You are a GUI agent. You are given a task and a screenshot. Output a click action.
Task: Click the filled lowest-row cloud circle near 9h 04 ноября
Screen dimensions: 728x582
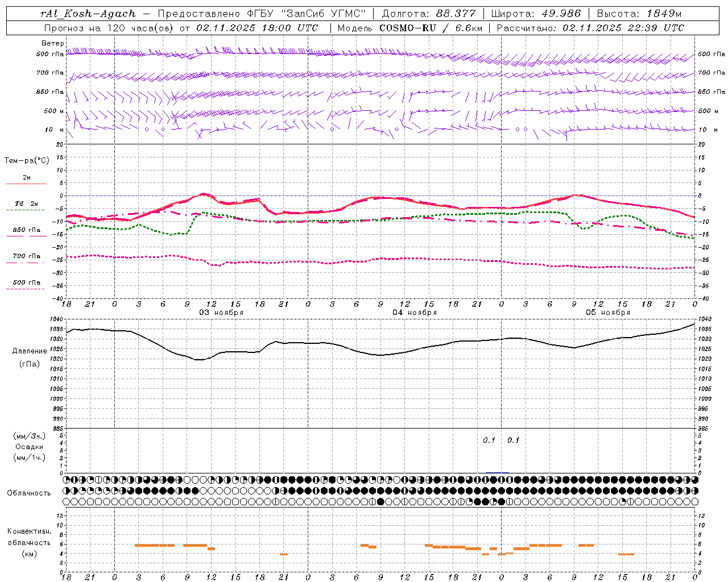click(380, 501)
